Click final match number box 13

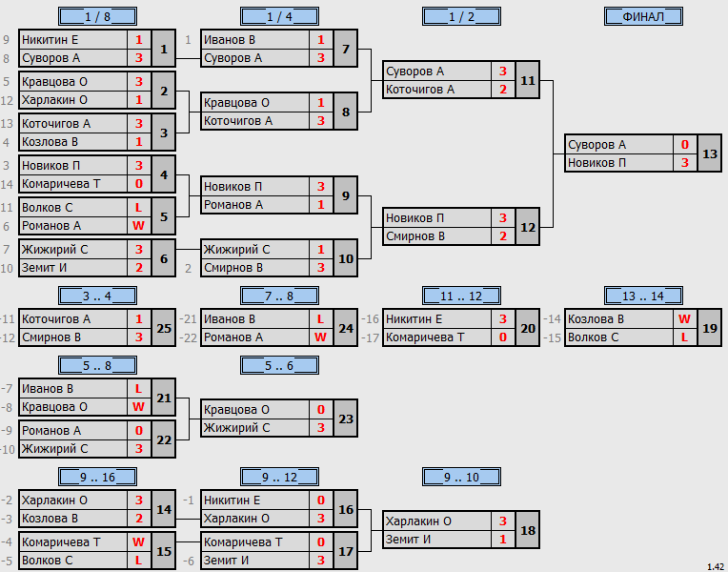tap(710, 153)
